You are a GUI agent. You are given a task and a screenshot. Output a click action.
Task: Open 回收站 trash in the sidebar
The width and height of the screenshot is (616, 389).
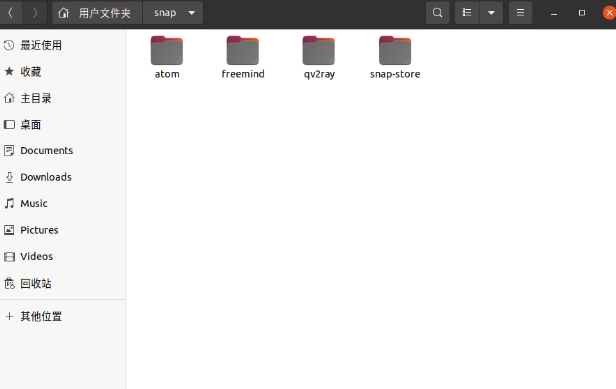(x=63, y=283)
